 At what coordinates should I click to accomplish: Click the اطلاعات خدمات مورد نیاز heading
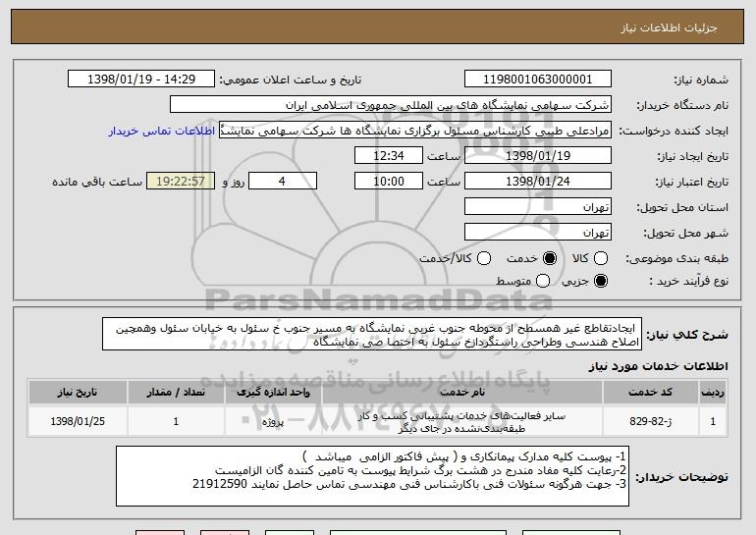coord(658,366)
